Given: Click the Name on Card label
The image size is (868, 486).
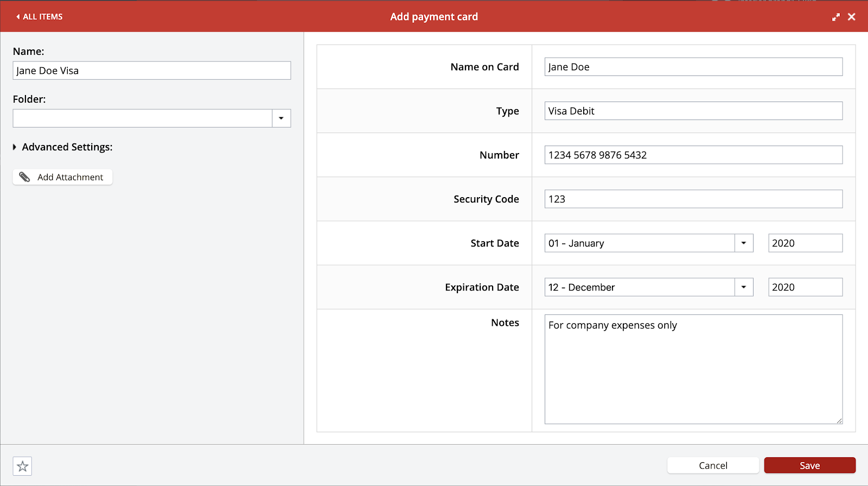Looking at the screenshot, I should tap(484, 67).
